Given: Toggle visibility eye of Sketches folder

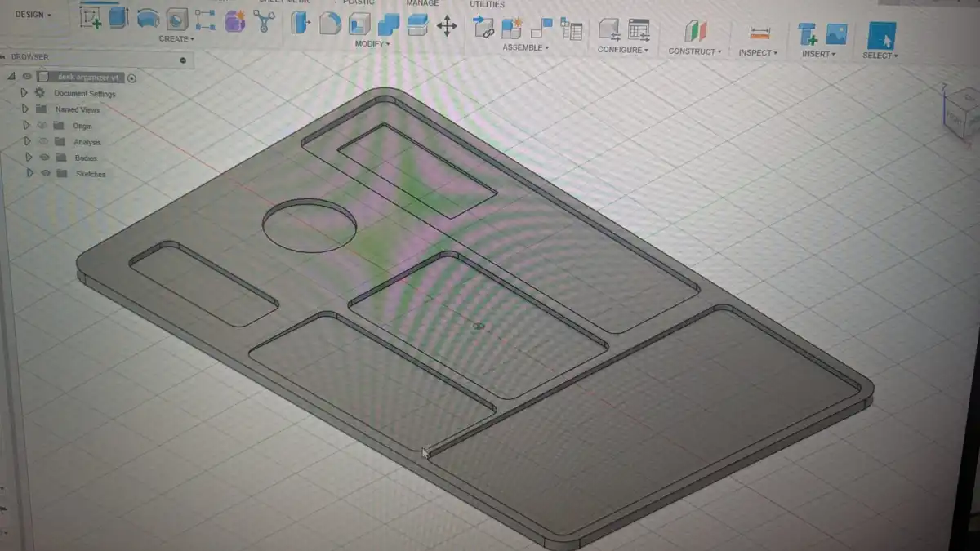Looking at the screenshot, I should [46, 173].
